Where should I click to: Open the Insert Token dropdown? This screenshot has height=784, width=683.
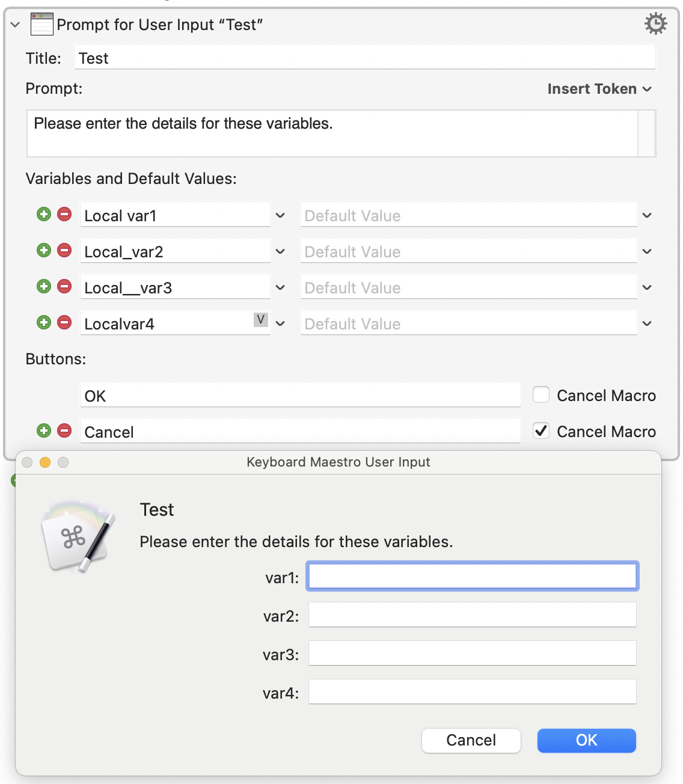tap(599, 89)
